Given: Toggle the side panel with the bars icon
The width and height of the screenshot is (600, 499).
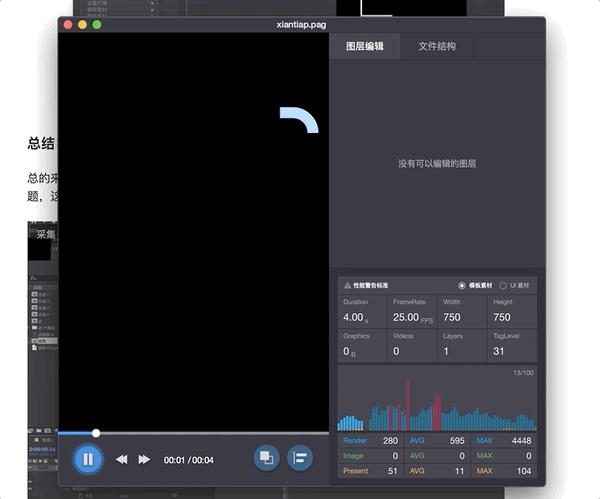Looking at the screenshot, I should point(300,458).
